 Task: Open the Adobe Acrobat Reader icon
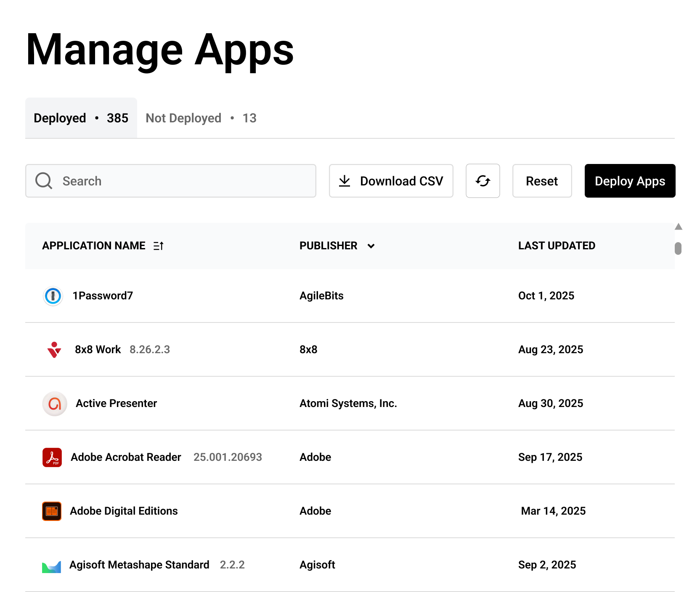click(x=52, y=457)
